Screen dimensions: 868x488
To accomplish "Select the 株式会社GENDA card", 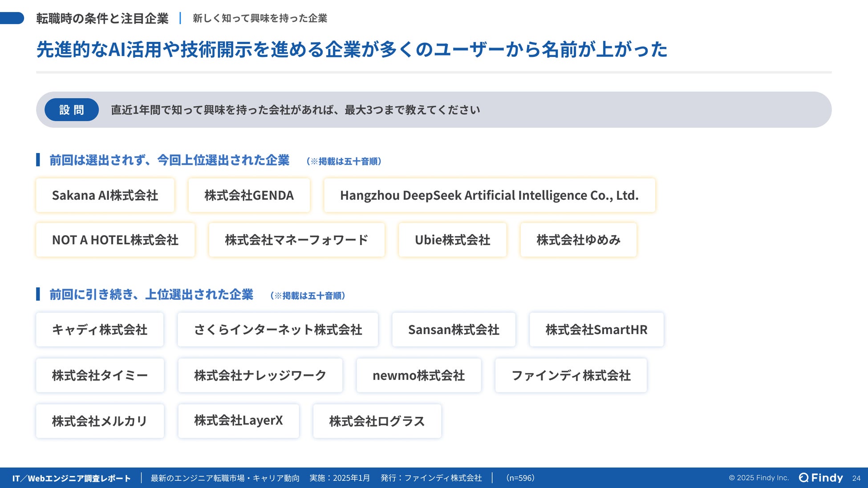I will [x=249, y=195].
